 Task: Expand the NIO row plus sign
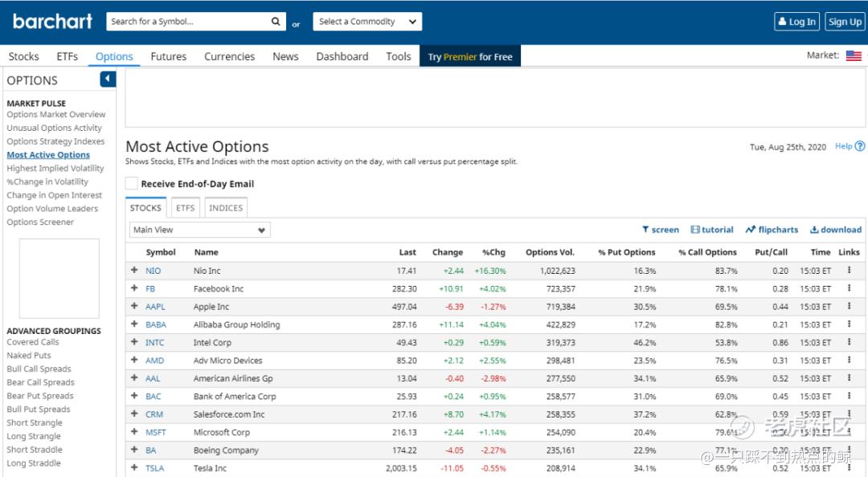coord(134,270)
